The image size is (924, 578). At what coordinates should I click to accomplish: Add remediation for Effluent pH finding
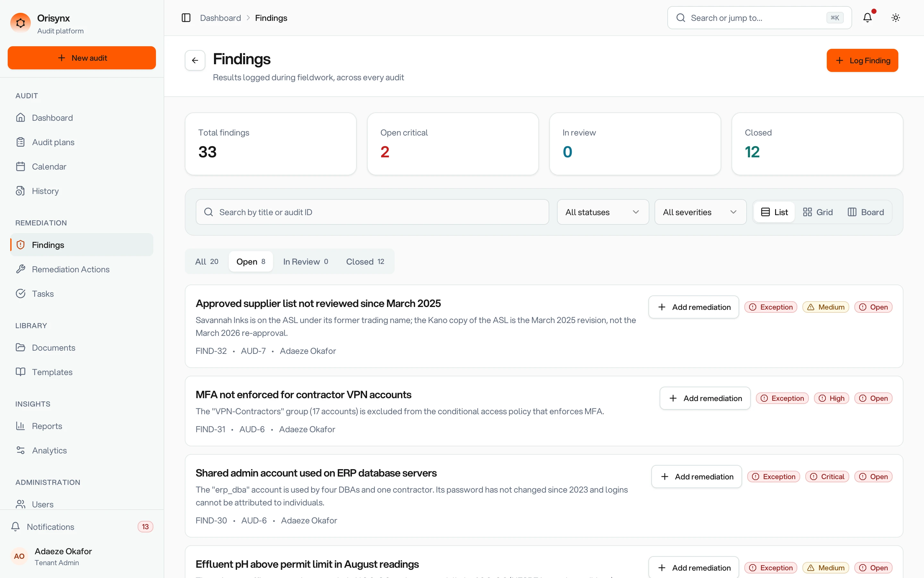tap(693, 568)
